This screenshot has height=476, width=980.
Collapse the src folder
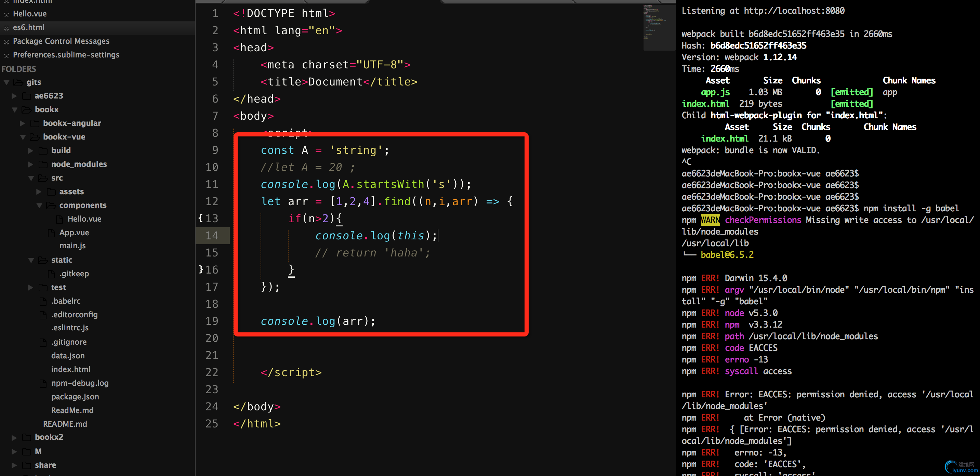(31, 178)
